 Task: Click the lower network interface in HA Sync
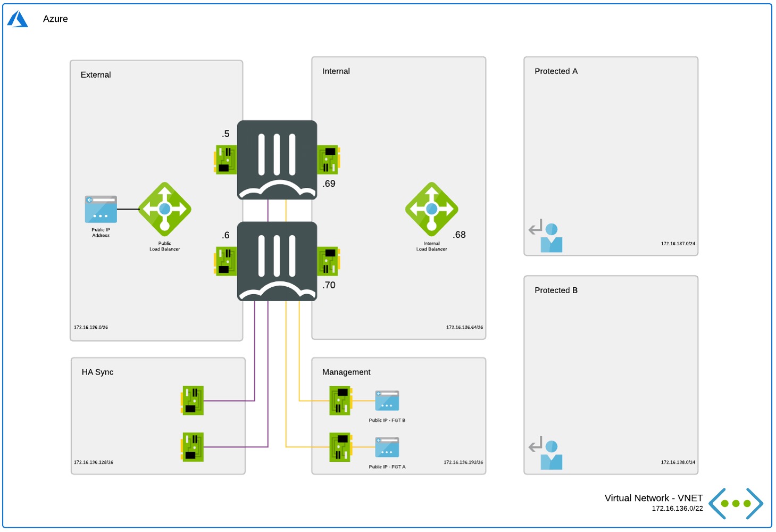193,447
